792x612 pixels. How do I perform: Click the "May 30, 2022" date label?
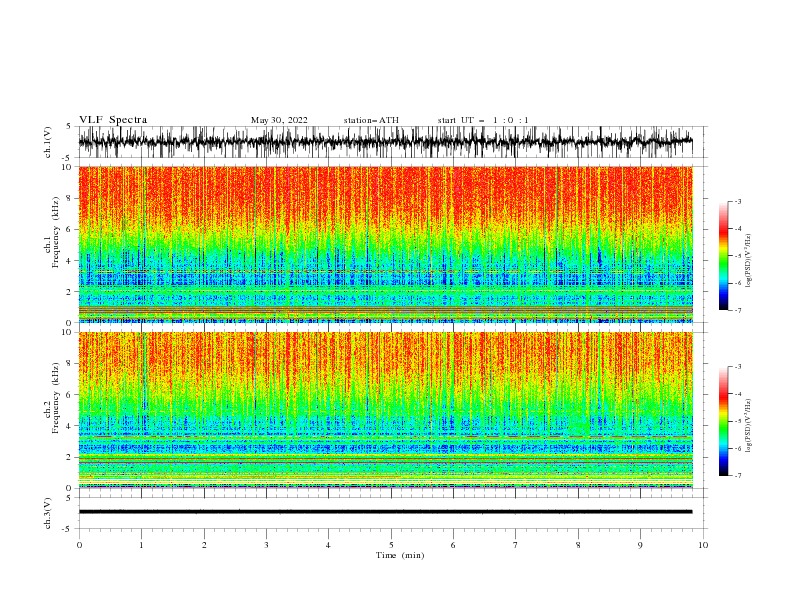(x=279, y=120)
